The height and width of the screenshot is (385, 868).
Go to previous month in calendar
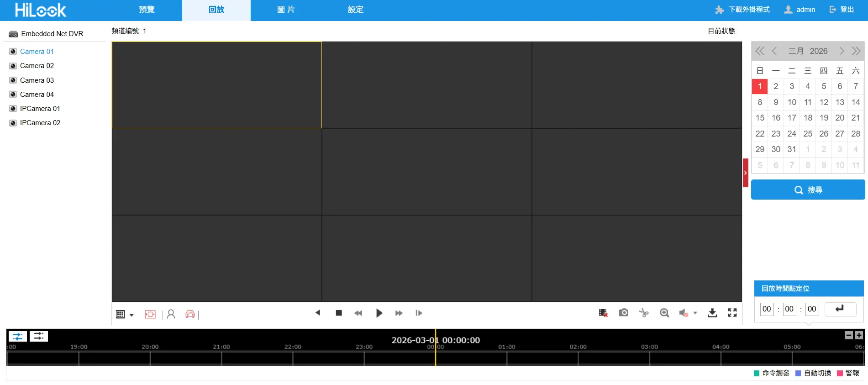[x=774, y=51]
